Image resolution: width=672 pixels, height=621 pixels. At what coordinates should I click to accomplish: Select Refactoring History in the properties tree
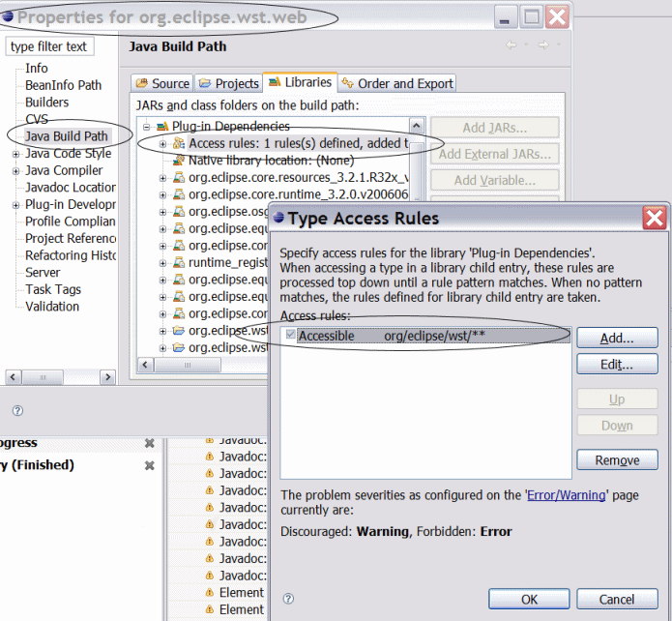click(71, 255)
